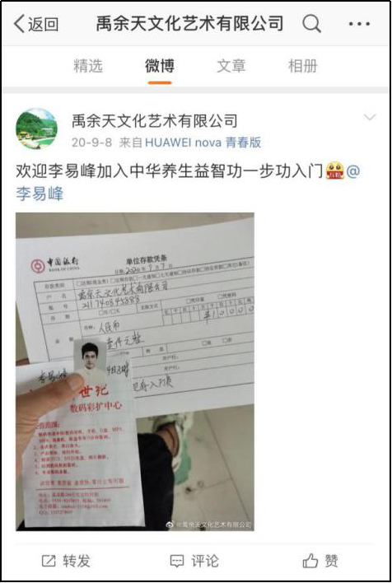Image resolution: width=392 pixels, height=583 pixels.
Task: Select the 微博 tab
Action: pyautogui.click(x=160, y=66)
